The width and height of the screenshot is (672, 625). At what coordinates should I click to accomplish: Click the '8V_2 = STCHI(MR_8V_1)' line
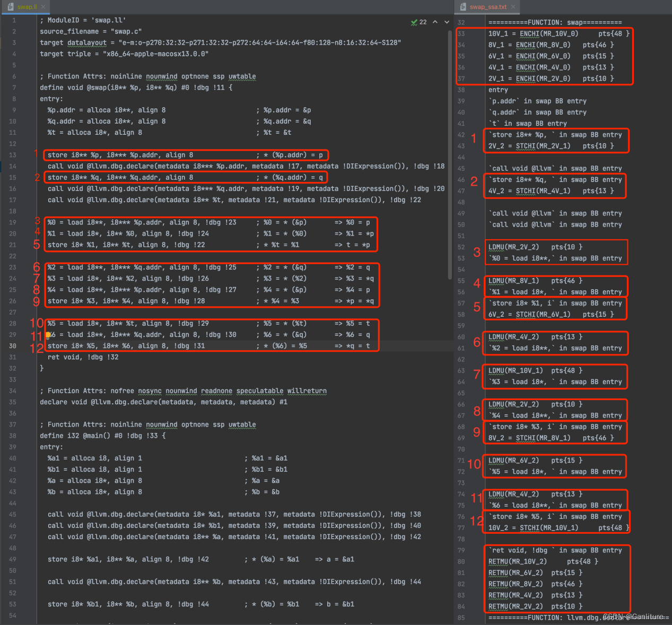point(551,438)
